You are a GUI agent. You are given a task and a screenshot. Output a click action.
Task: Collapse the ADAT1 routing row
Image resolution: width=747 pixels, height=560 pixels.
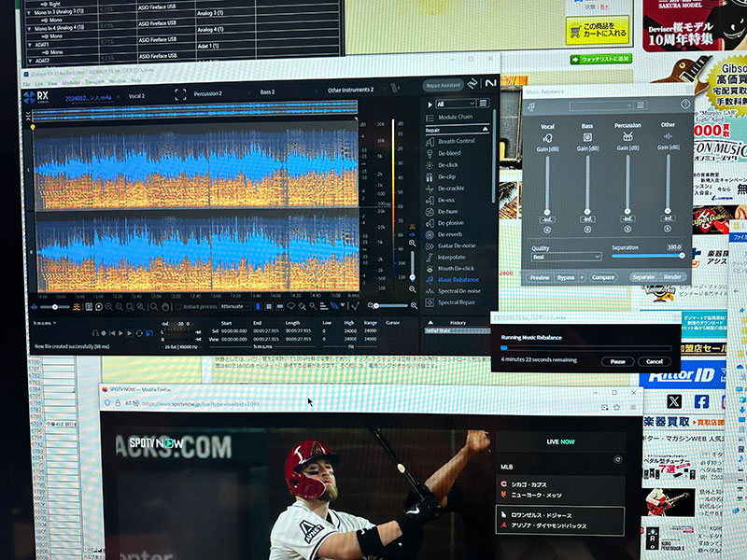tap(30, 45)
